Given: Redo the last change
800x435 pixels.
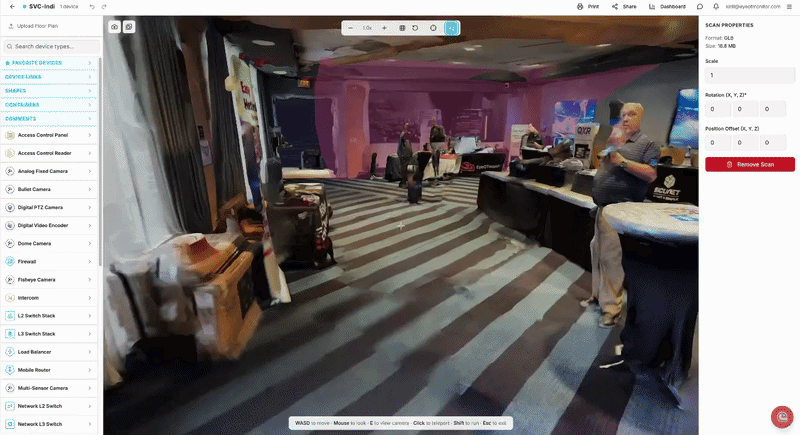Looking at the screenshot, I should click(x=104, y=7).
